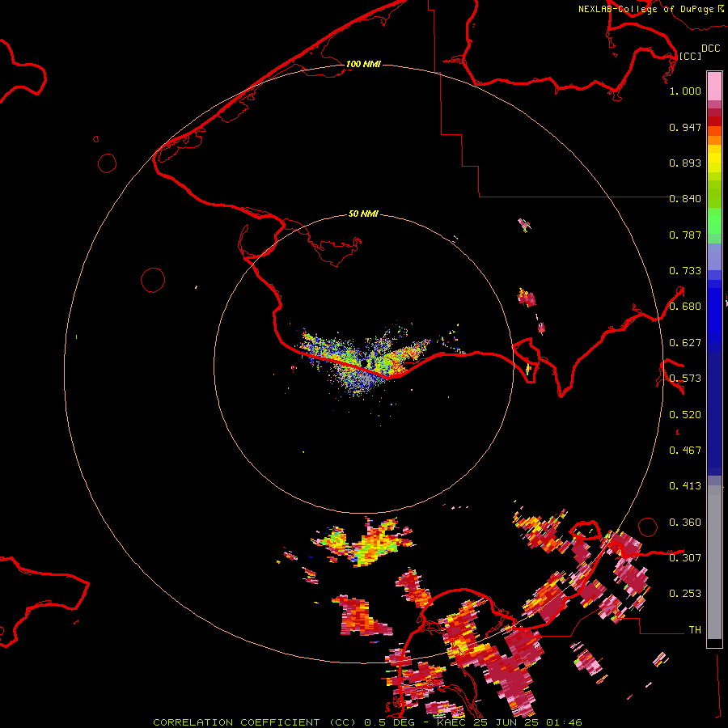Select the 0.520 scale value
The image size is (728, 728).
coord(685,415)
